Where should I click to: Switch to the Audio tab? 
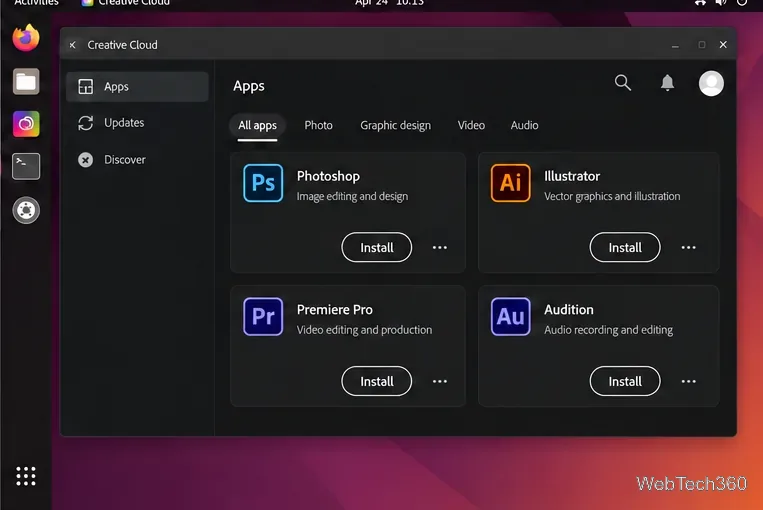click(x=524, y=126)
